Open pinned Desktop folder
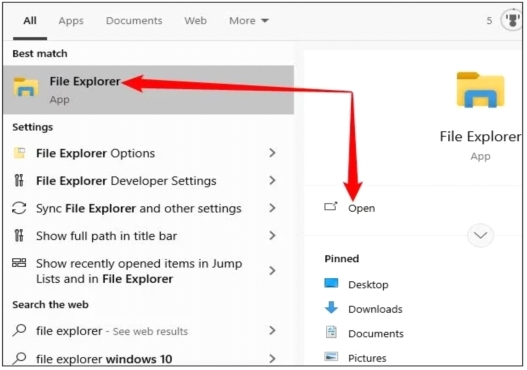Screen dimensions: 527x370 [368, 285]
